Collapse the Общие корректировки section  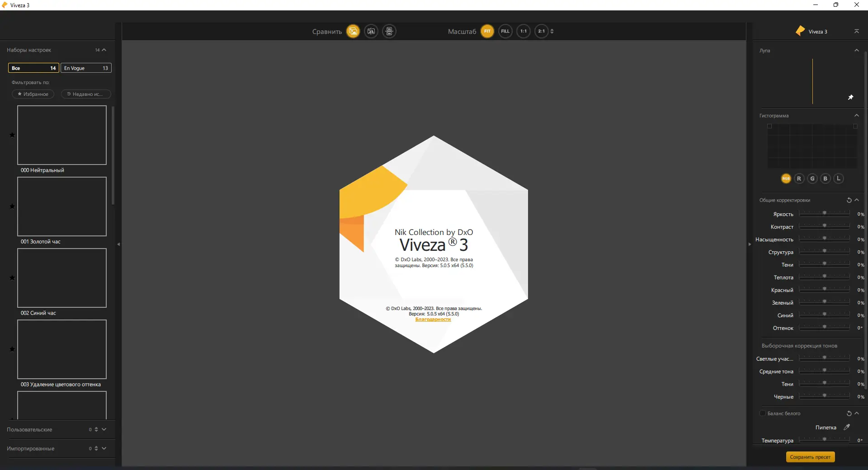857,200
